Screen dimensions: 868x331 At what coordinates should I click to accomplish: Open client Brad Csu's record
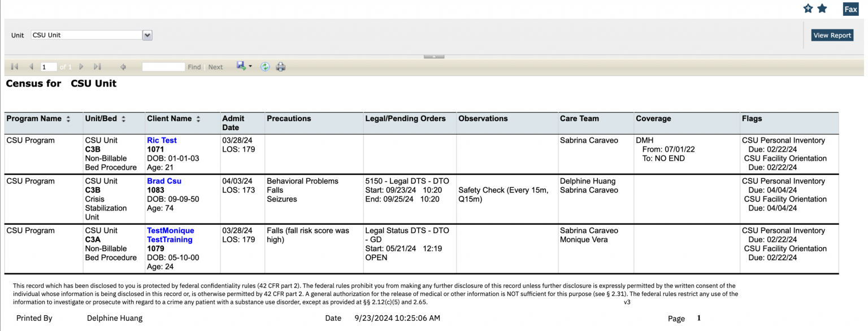click(x=164, y=181)
